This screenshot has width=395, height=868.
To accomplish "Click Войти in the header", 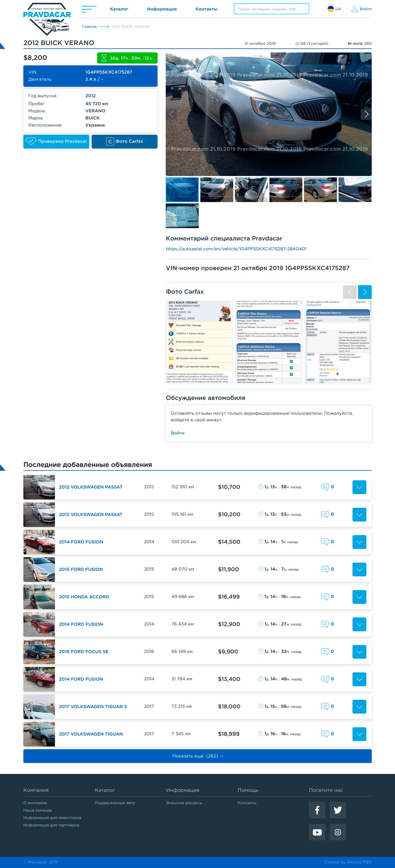I will pyautogui.click(x=365, y=9).
